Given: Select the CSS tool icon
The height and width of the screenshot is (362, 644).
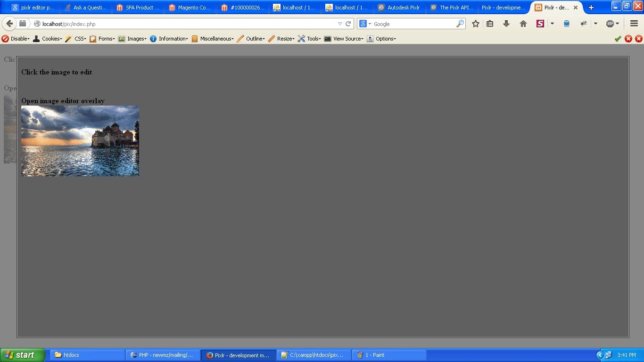Looking at the screenshot, I should (67, 39).
